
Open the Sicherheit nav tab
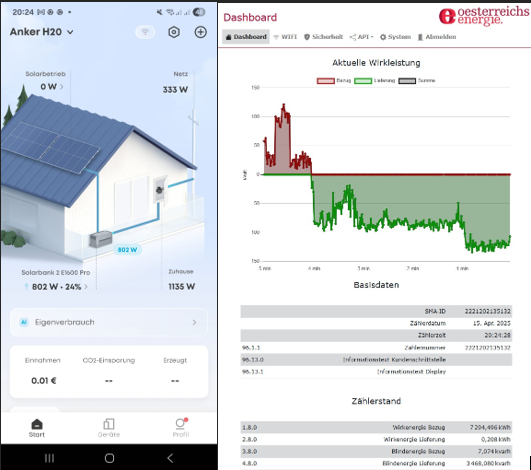tap(323, 37)
